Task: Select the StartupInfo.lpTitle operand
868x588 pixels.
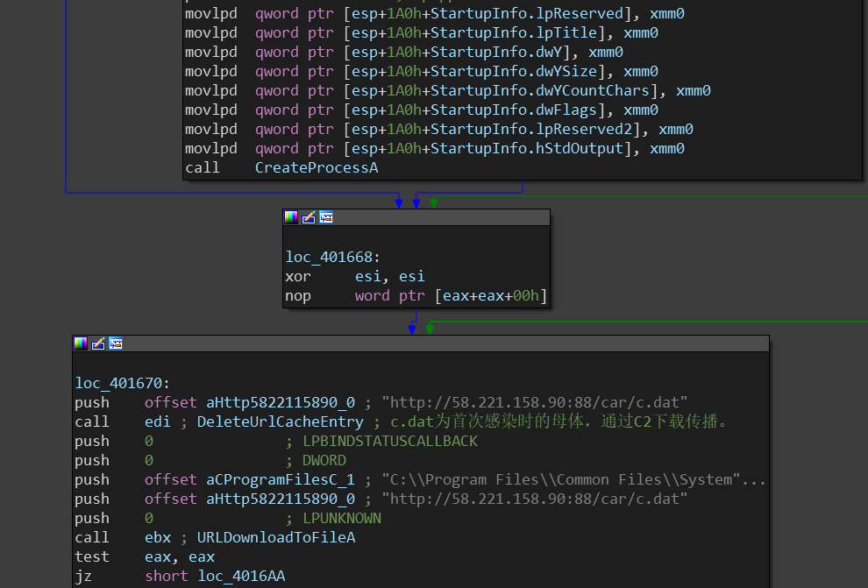Action: click(x=514, y=32)
